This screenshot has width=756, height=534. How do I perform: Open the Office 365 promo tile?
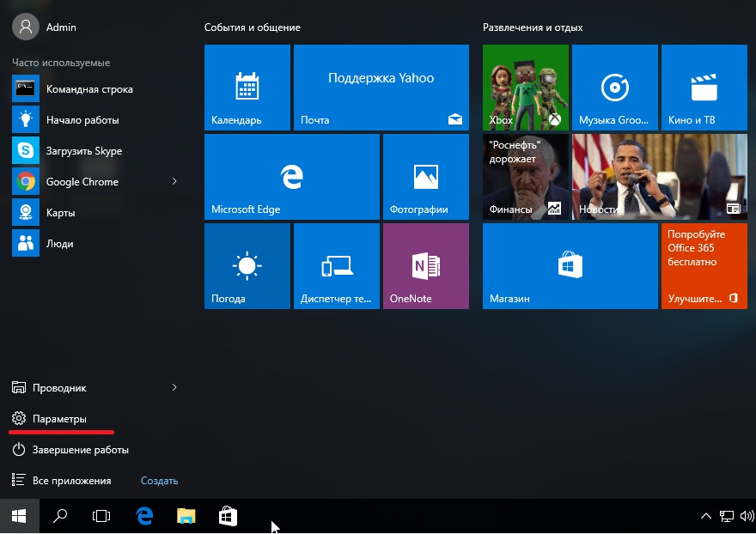coord(704,265)
